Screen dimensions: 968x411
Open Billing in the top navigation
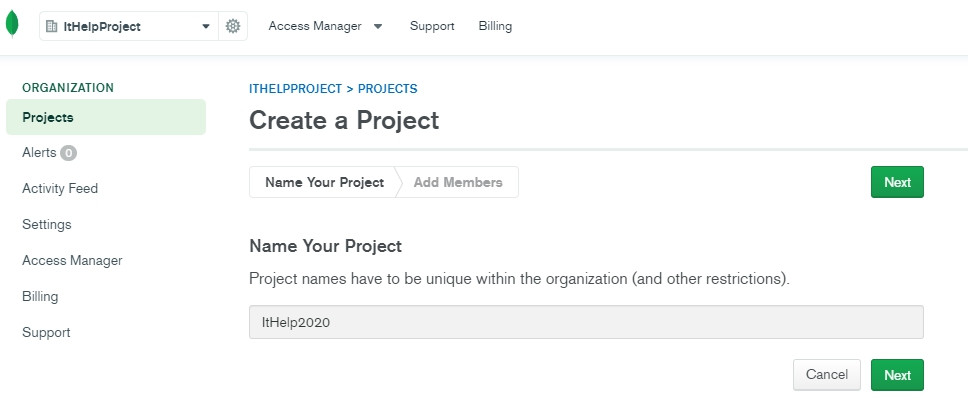click(495, 27)
